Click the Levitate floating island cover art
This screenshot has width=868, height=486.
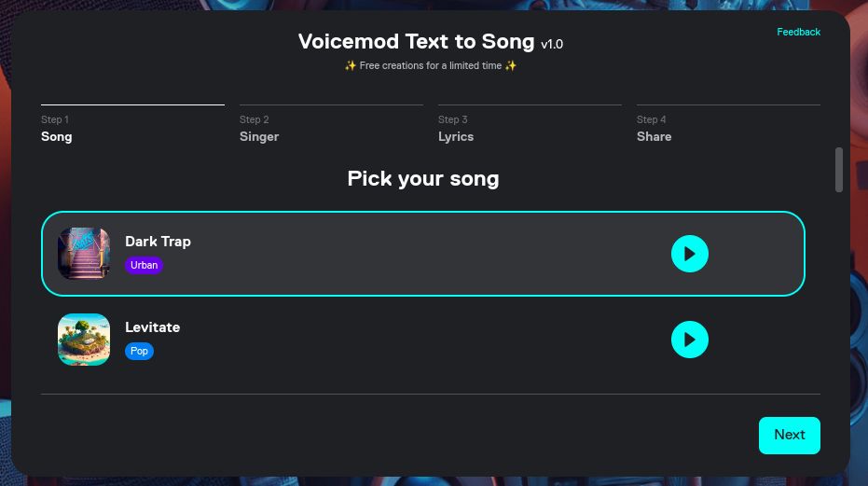(84, 340)
